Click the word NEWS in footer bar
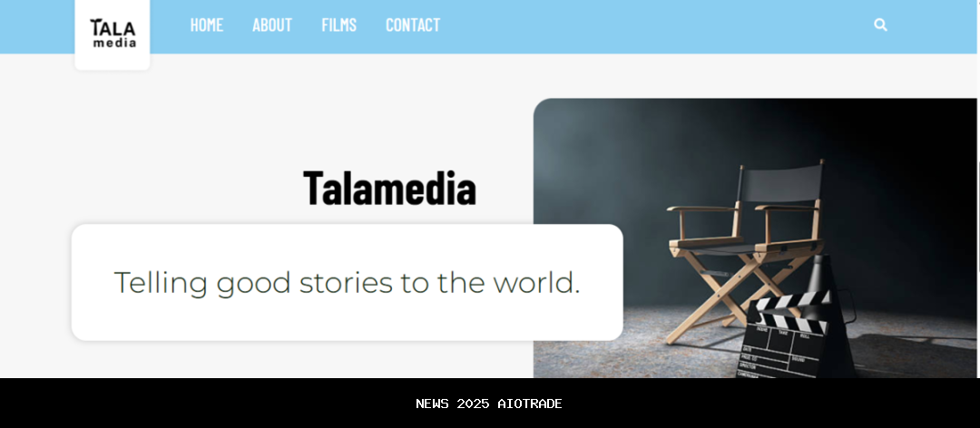The height and width of the screenshot is (428, 980). point(433,404)
